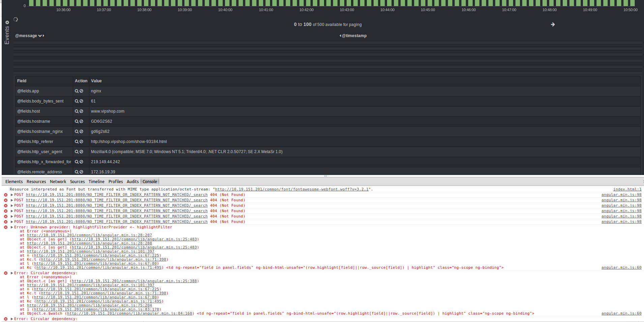The height and width of the screenshot is (322, 644).
Task: Exclude @fields.app value with ban icon
Action: [81, 91]
